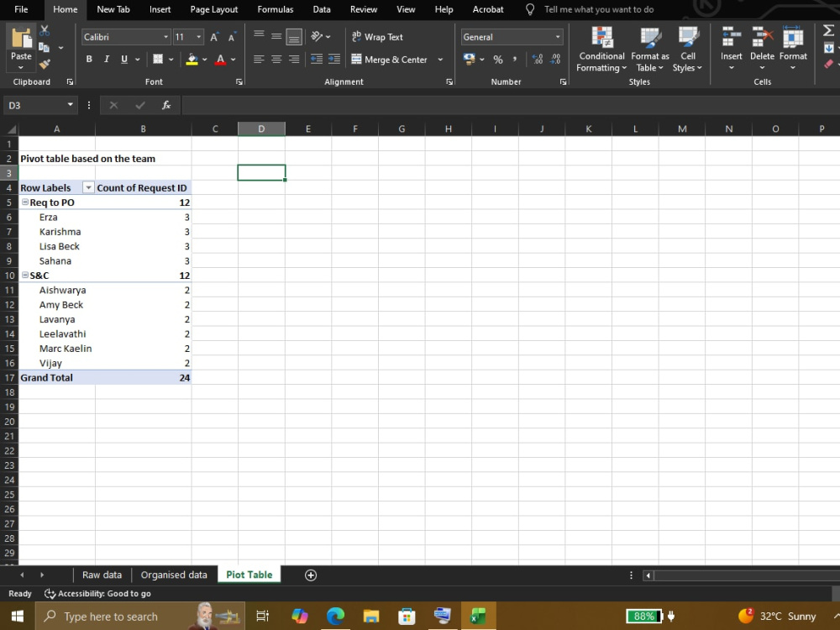Image resolution: width=840 pixels, height=630 pixels.
Task: Toggle Italic formatting
Action: coord(106,60)
